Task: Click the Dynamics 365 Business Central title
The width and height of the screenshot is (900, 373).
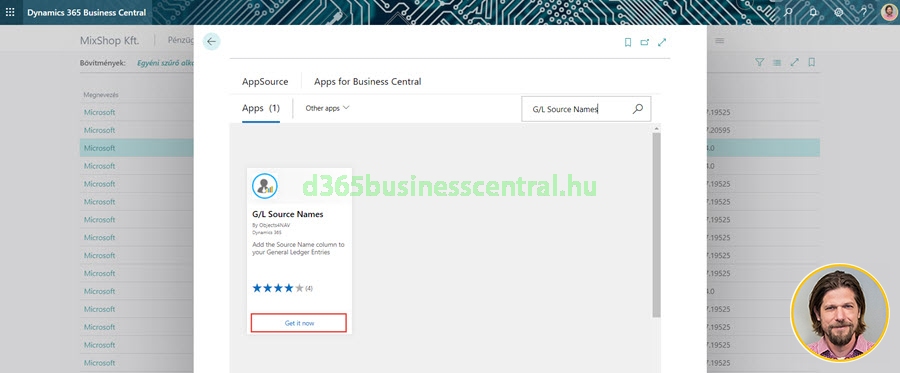Action: click(x=87, y=12)
